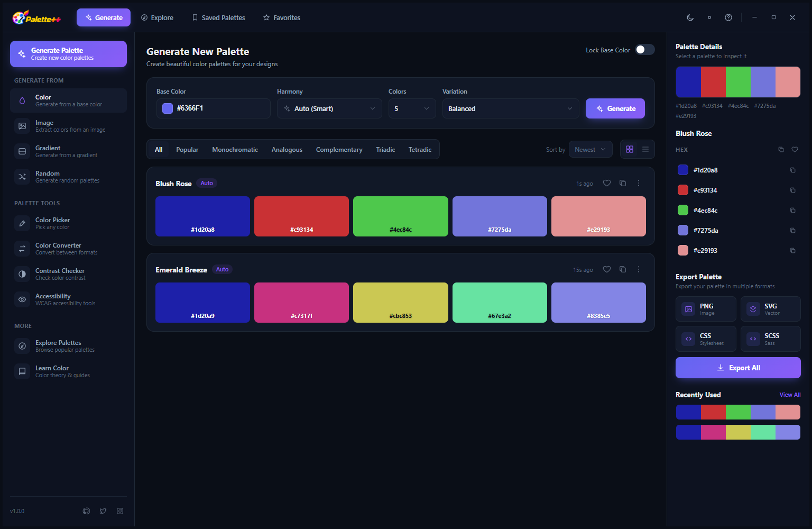Open View All recently used link

pyautogui.click(x=790, y=395)
